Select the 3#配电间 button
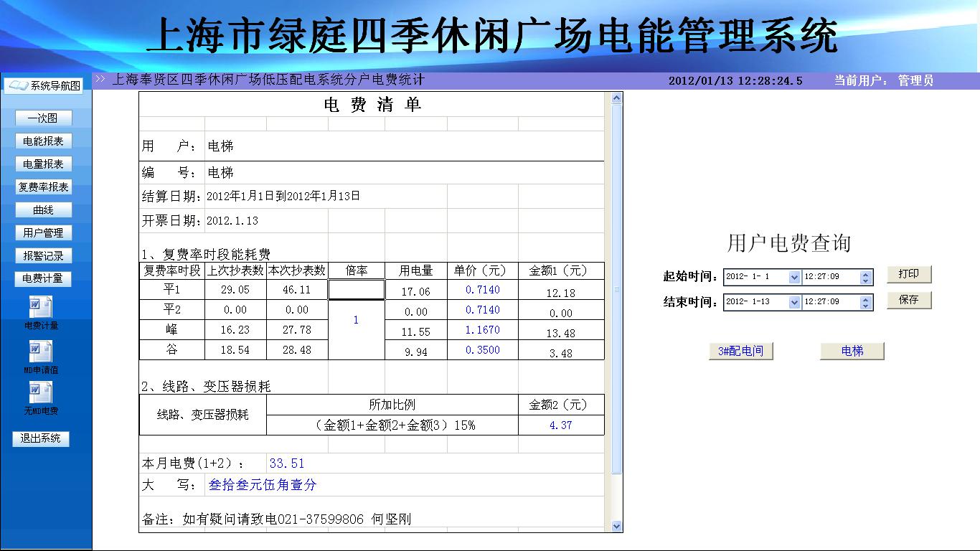This screenshot has height=551, width=980. 740,351
